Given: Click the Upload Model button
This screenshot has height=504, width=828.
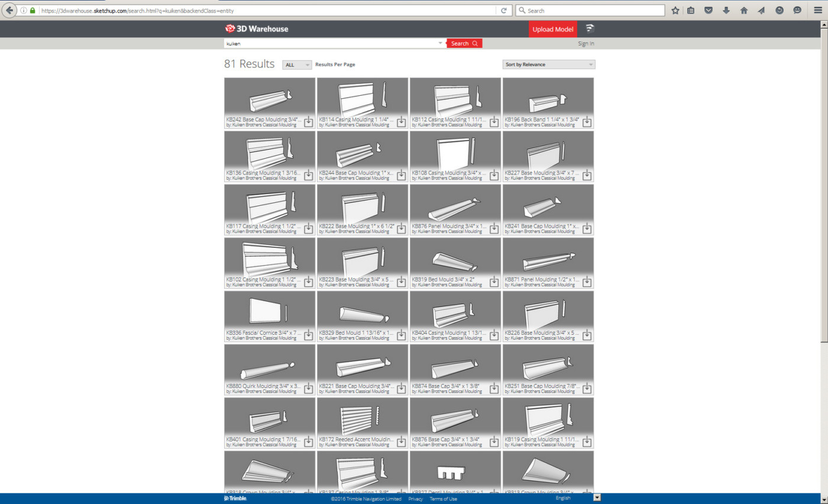Looking at the screenshot, I should click(552, 28).
